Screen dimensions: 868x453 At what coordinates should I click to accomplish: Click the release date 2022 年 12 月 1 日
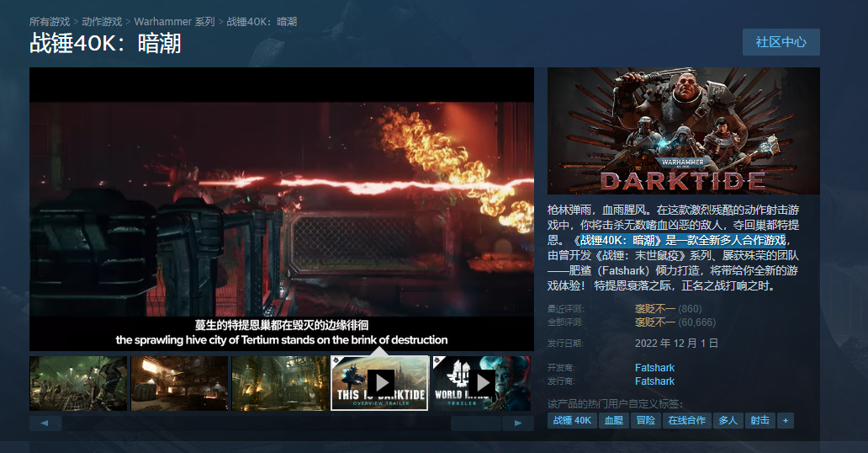click(x=676, y=344)
